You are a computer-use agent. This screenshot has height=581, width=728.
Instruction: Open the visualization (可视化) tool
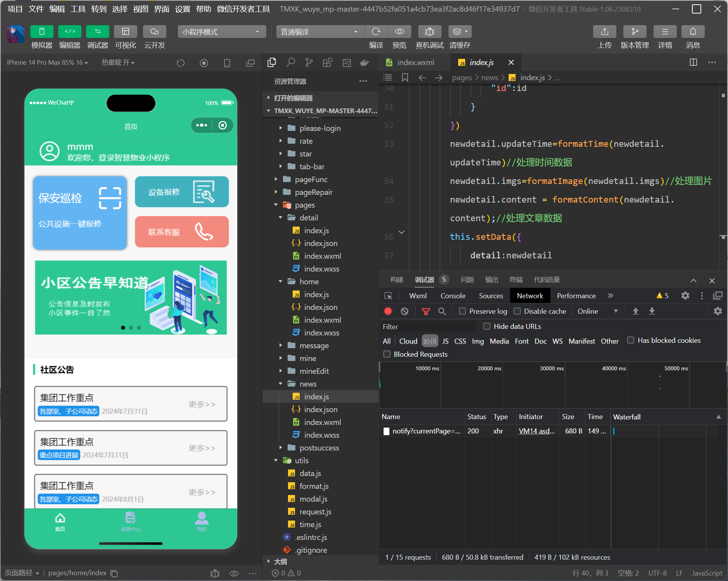coord(126,31)
